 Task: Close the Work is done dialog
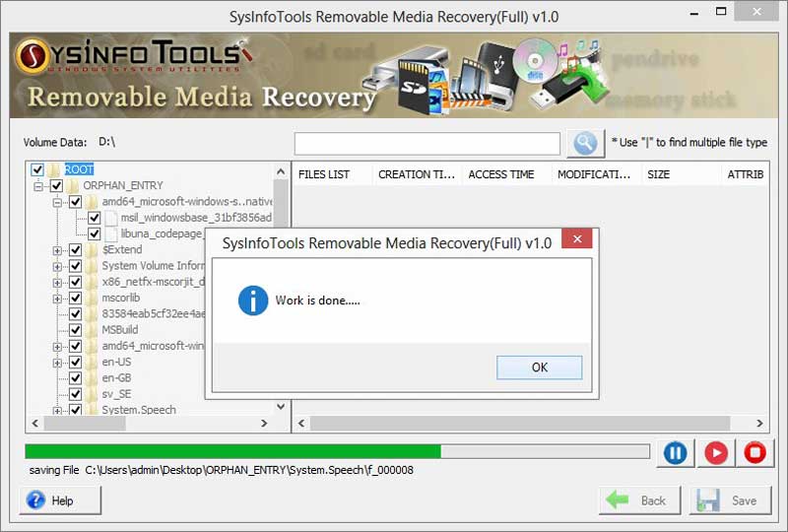(577, 238)
